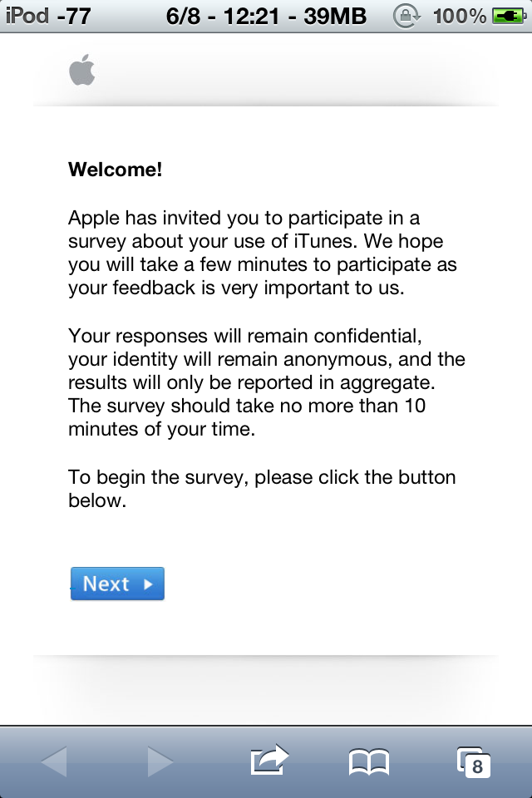
Task: Click 'your feedback is very important' line
Action: [x=236, y=288]
